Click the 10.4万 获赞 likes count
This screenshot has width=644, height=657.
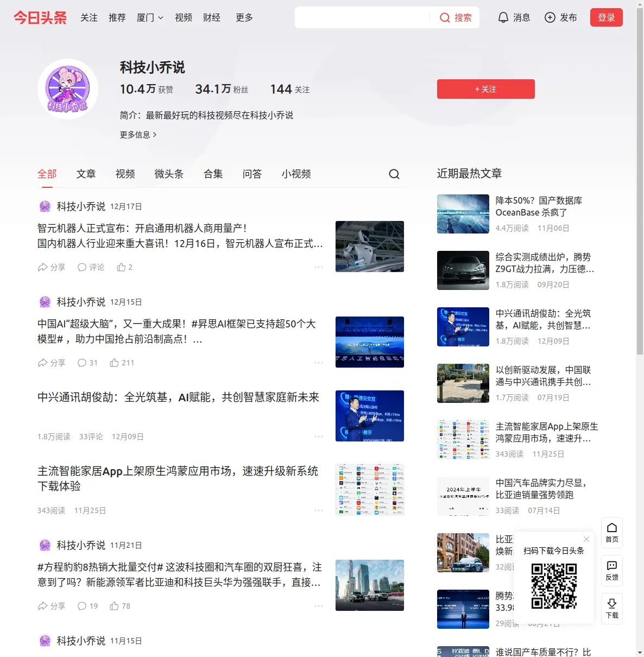(x=147, y=89)
